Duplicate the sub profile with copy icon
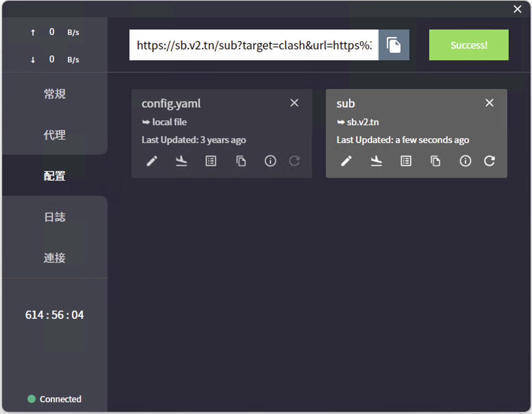 click(435, 161)
